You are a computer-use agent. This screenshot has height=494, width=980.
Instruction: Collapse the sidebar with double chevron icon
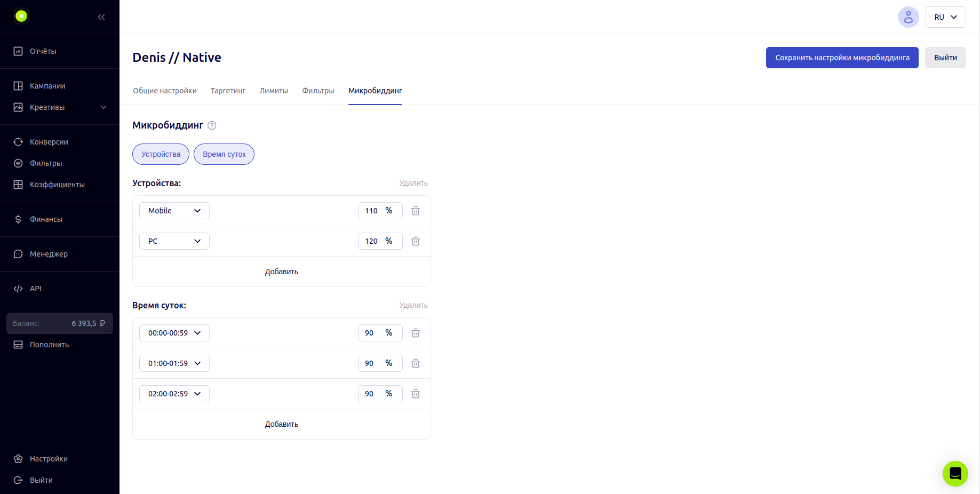click(101, 17)
